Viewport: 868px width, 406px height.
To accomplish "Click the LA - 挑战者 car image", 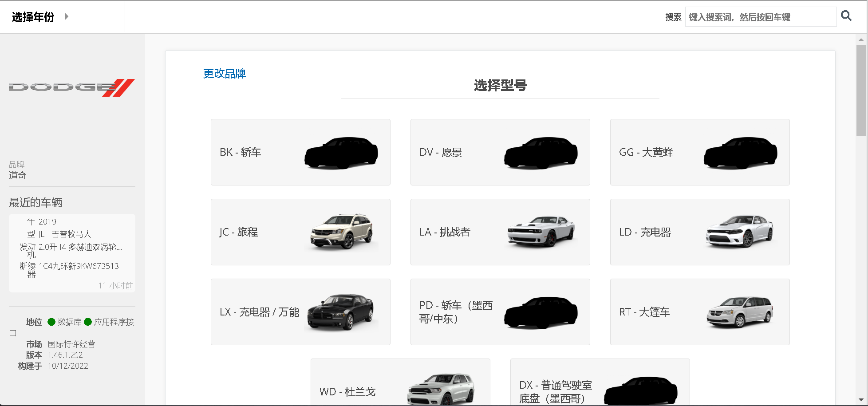I will (x=541, y=232).
